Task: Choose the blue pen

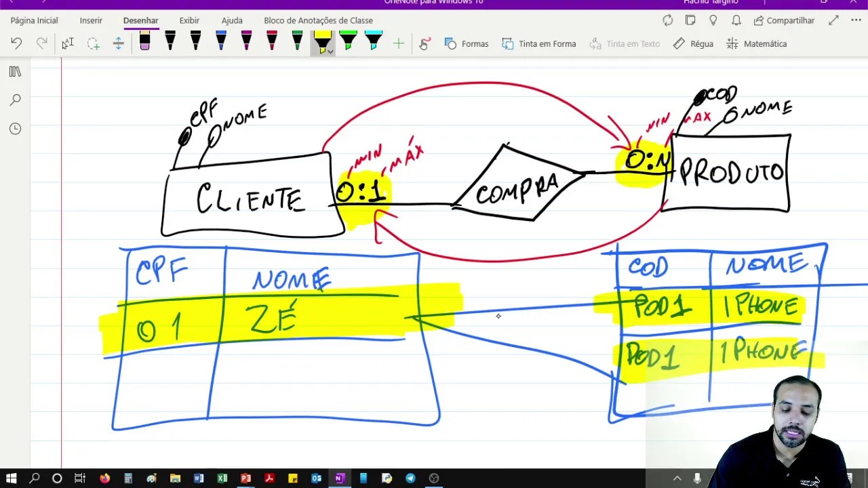Action: tap(221, 42)
